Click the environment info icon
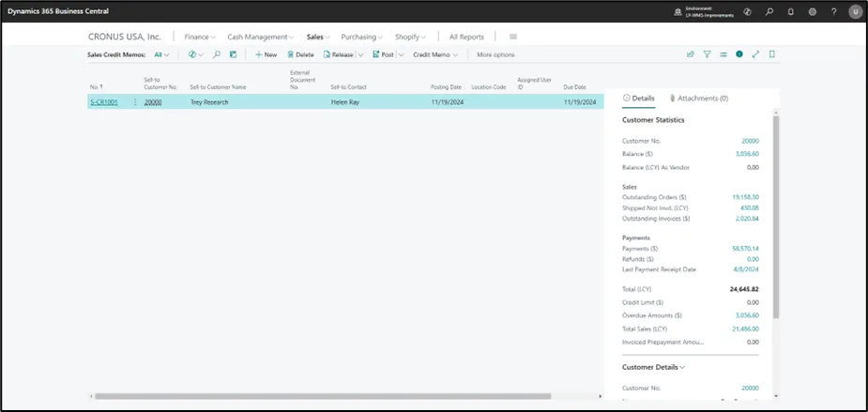Image resolution: width=868 pixels, height=412 pixels. click(678, 11)
